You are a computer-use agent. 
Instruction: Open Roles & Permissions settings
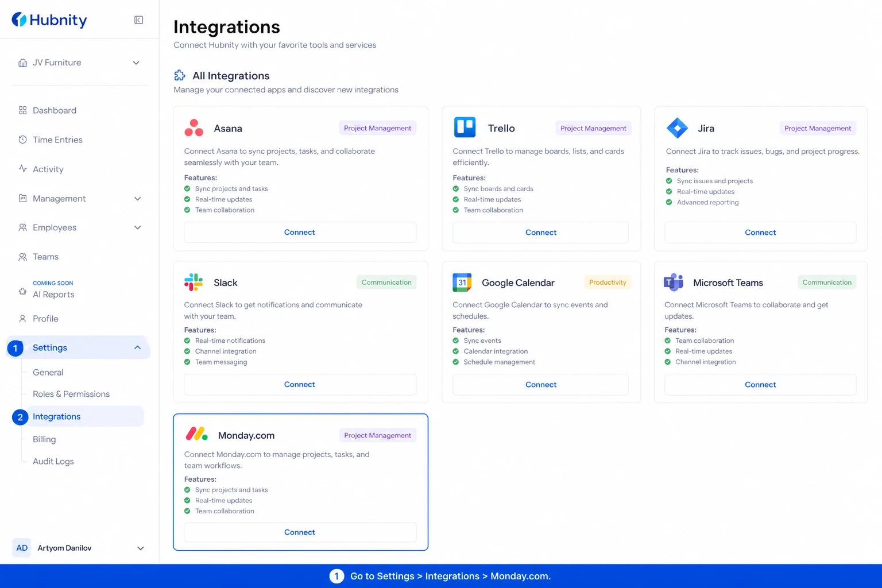click(x=71, y=394)
